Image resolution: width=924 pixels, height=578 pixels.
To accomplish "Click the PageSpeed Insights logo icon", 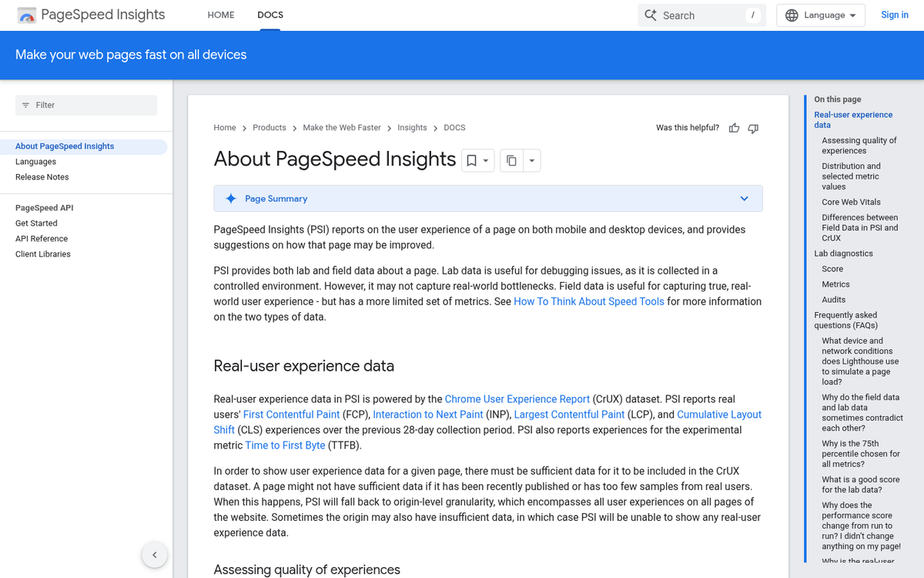I will [26, 15].
